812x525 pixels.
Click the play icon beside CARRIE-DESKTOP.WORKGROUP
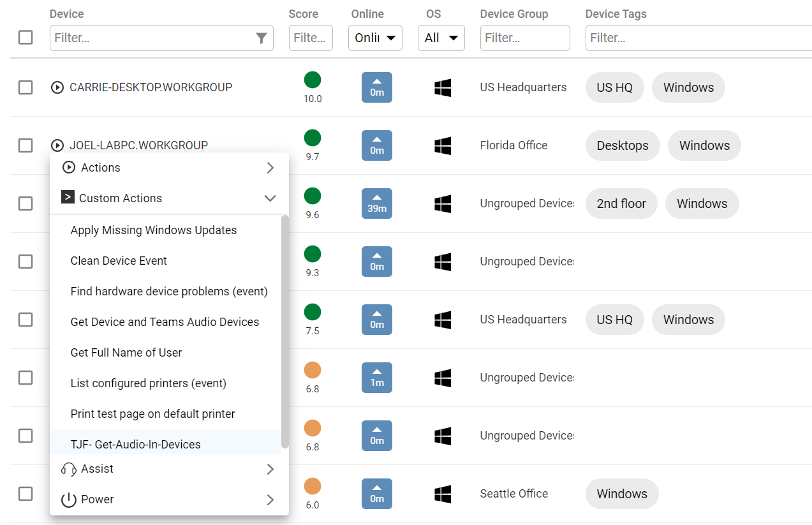click(57, 87)
